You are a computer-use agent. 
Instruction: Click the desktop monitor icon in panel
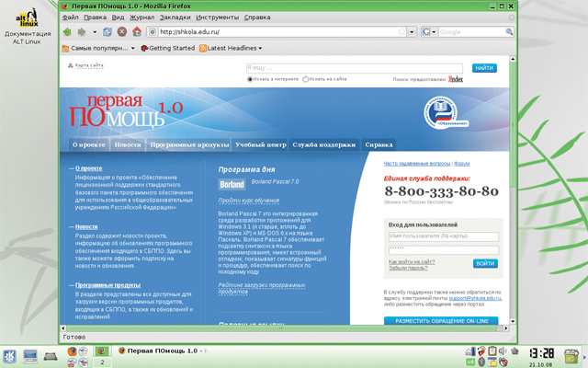tap(30, 356)
